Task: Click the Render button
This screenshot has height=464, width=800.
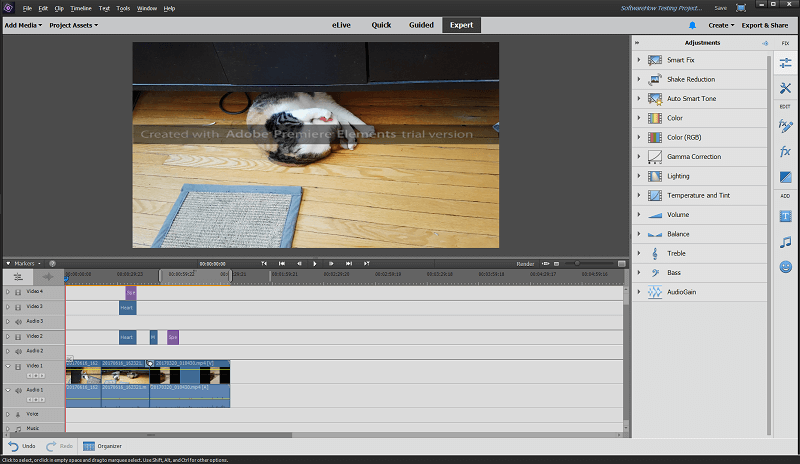Action: point(525,264)
